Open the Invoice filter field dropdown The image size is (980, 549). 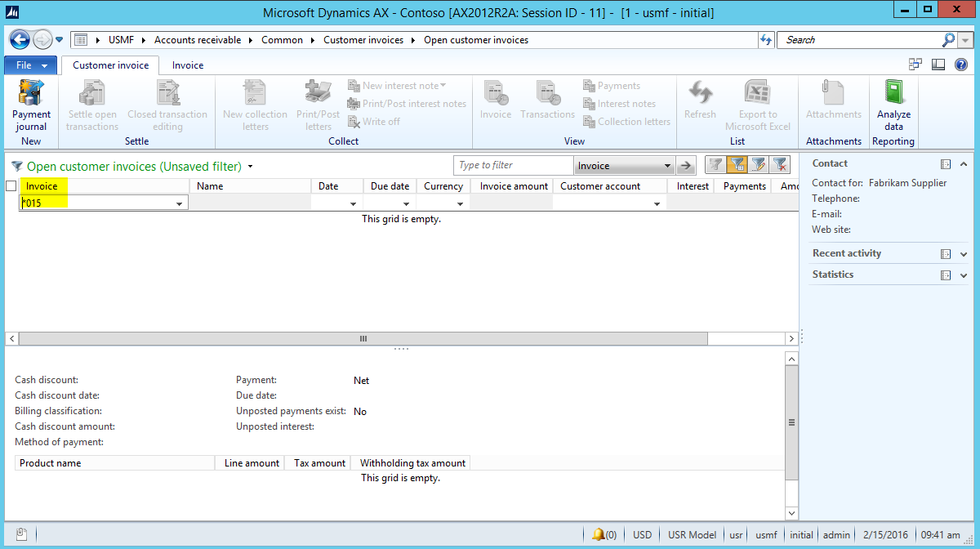667,166
